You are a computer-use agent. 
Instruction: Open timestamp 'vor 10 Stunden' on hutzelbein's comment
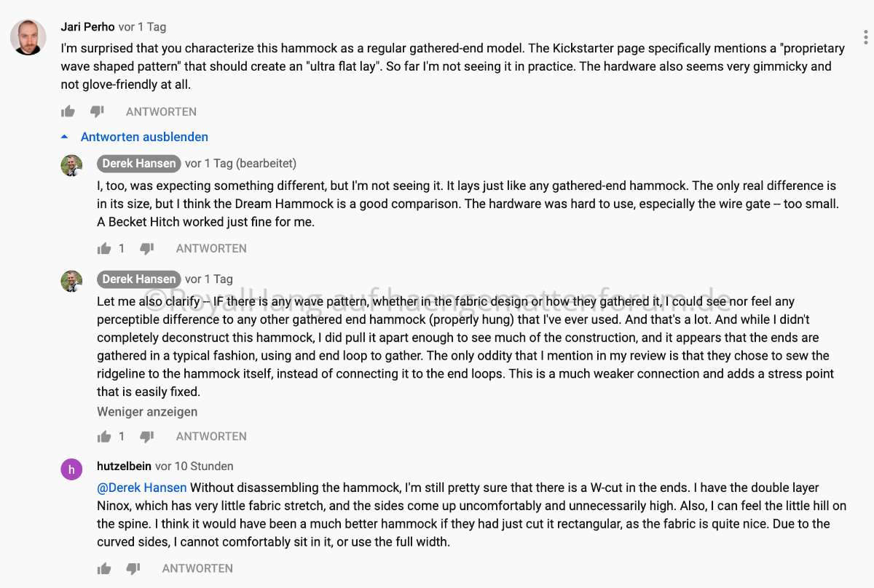click(x=194, y=466)
